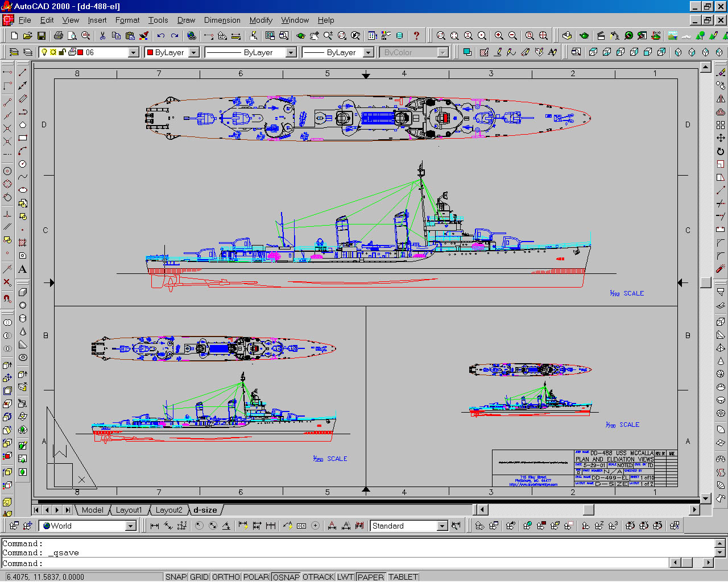
Task: Click the Undo arrow icon
Action: click(x=161, y=36)
